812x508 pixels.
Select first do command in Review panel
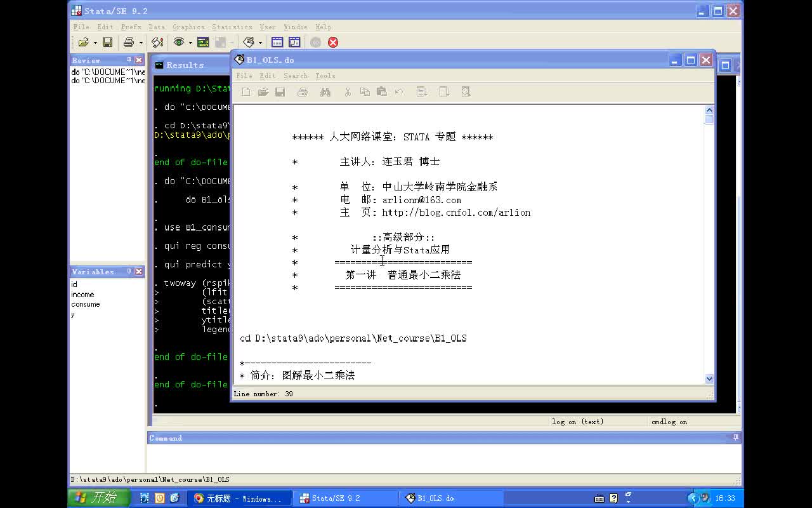point(108,72)
